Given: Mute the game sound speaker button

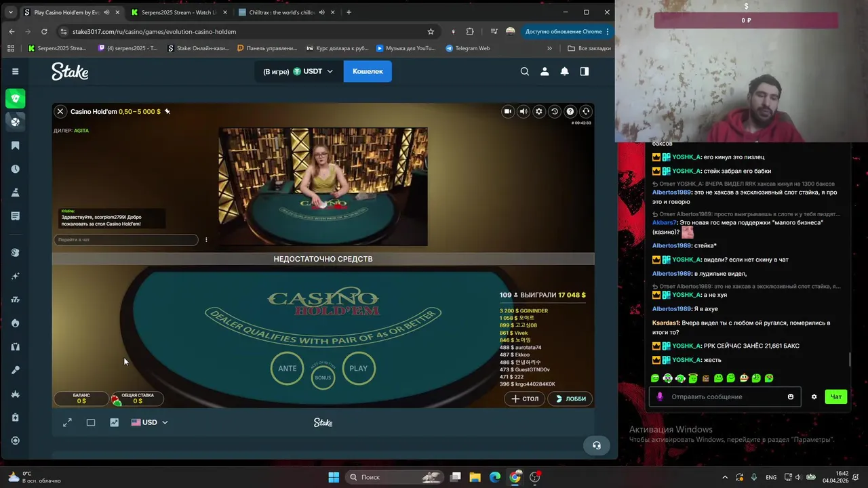Looking at the screenshot, I should [x=524, y=111].
